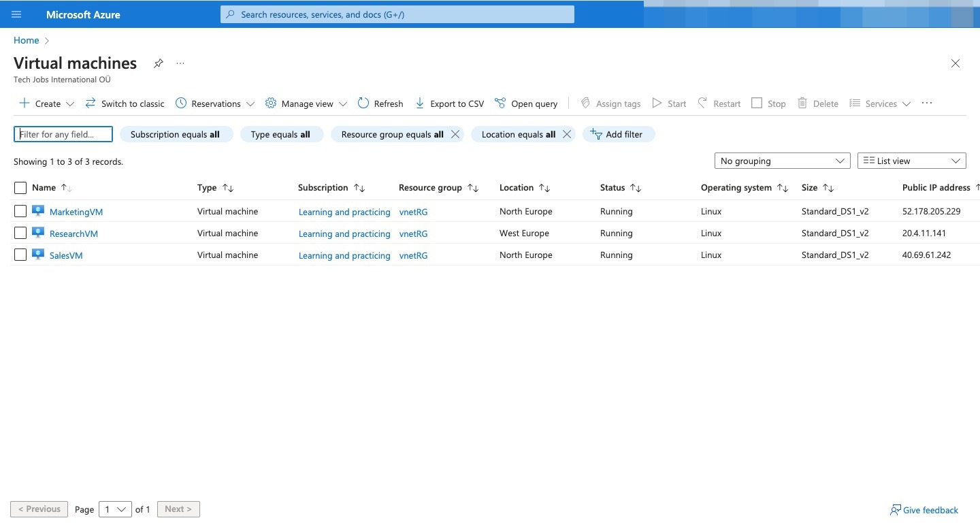Click the Next page button
Viewport: 980px width, 531px height.
coord(178,509)
